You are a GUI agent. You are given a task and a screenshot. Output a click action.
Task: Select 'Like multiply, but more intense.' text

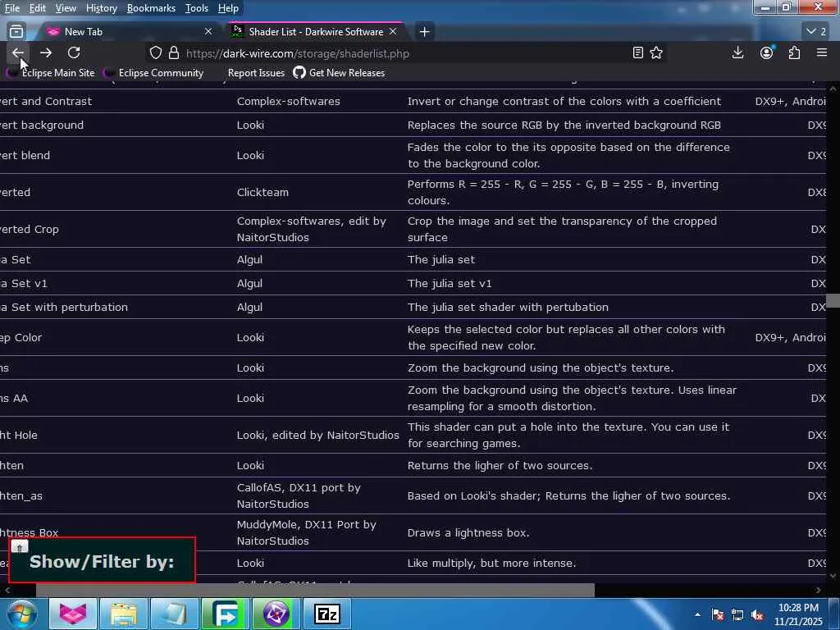492,563
